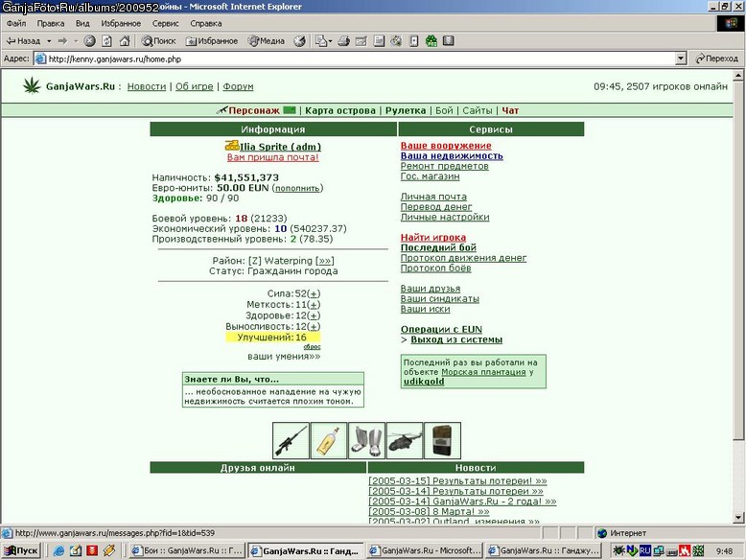Open the address bar dropdown arrow
Screen dimensions: 746x560
coord(681,58)
